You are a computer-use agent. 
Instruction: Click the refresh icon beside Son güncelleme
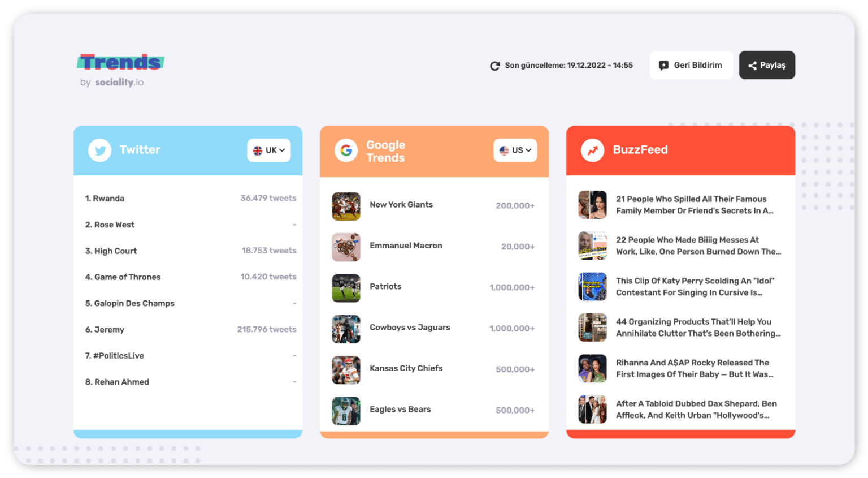point(495,66)
